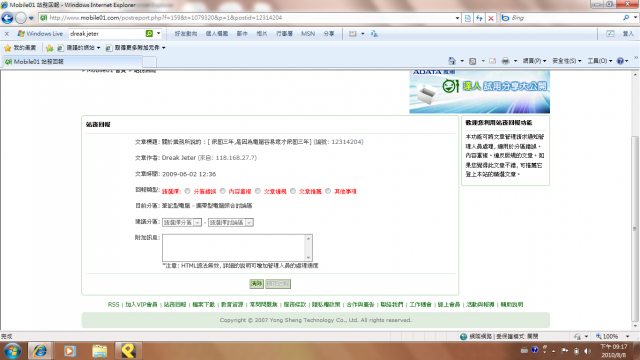Expand 取得更多附加元件 dropdown
Image resolution: width=640 pixels, height=360 pixels.
click(x=164, y=48)
